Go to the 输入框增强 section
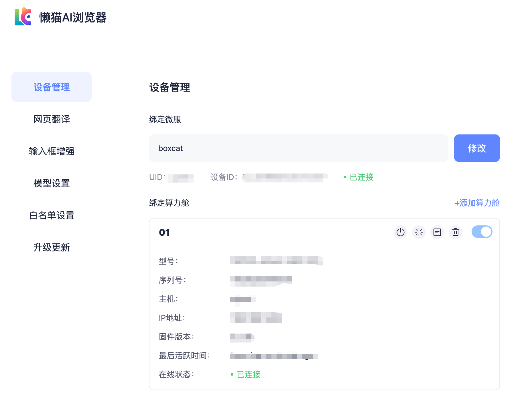The width and height of the screenshot is (532, 397). pyautogui.click(x=52, y=151)
